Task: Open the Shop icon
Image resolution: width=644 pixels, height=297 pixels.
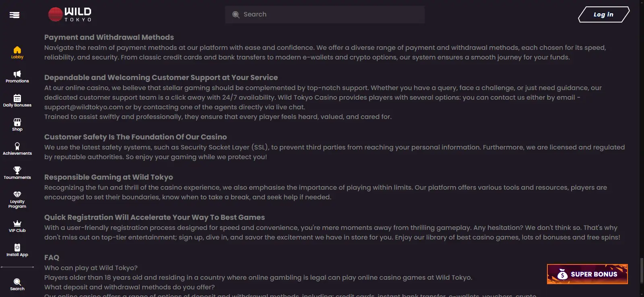Action: [x=17, y=122]
